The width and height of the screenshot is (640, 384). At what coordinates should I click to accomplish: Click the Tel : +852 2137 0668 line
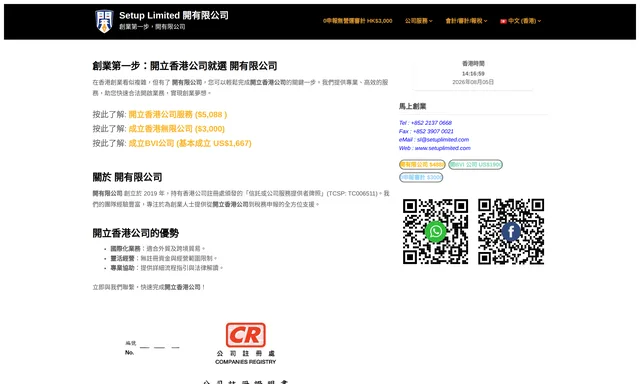[425, 123]
